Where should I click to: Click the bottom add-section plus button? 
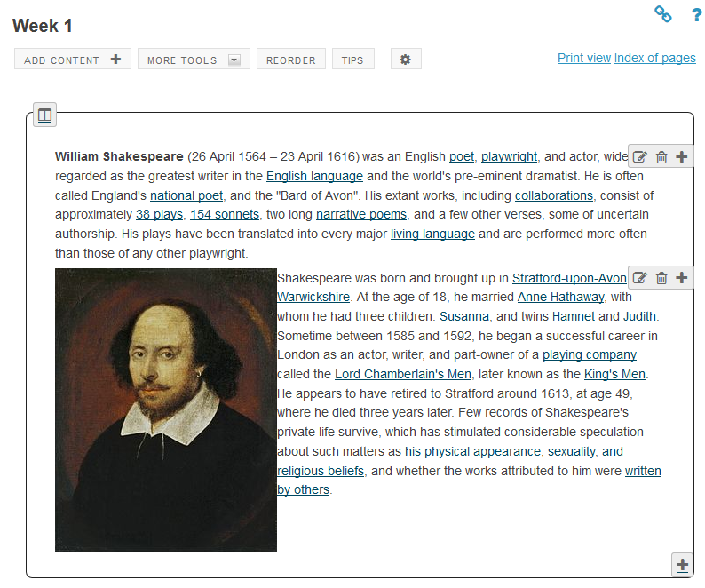[683, 565]
